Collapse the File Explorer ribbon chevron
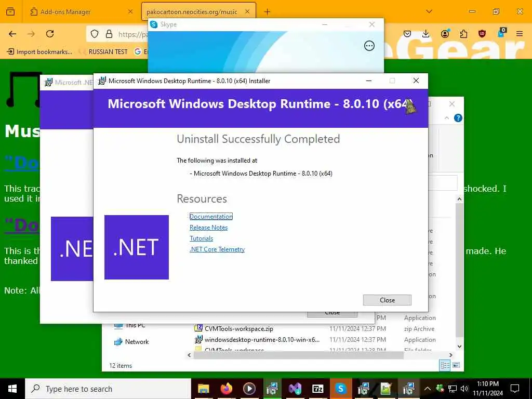The image size is (532, 399). (446, 118)
